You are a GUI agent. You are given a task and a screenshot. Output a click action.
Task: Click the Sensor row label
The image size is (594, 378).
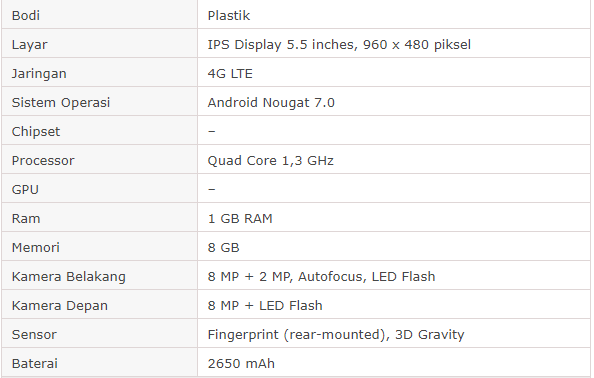[34, 335]
